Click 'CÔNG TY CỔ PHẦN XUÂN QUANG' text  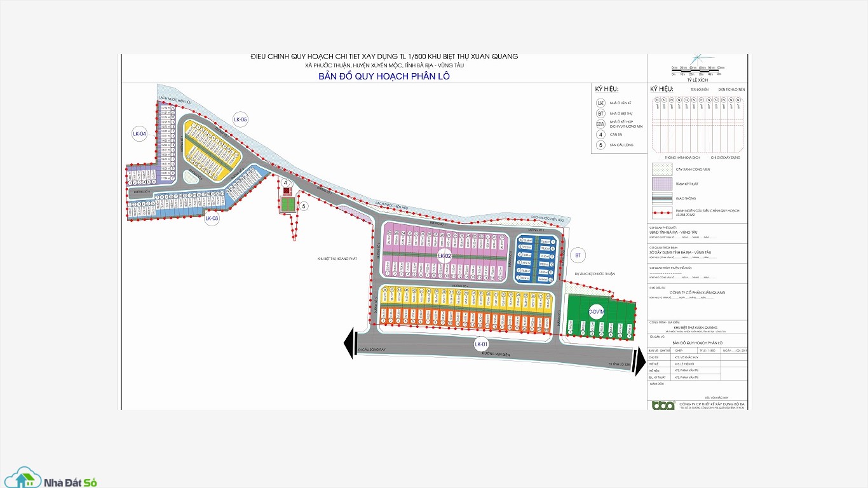[698, 292]
